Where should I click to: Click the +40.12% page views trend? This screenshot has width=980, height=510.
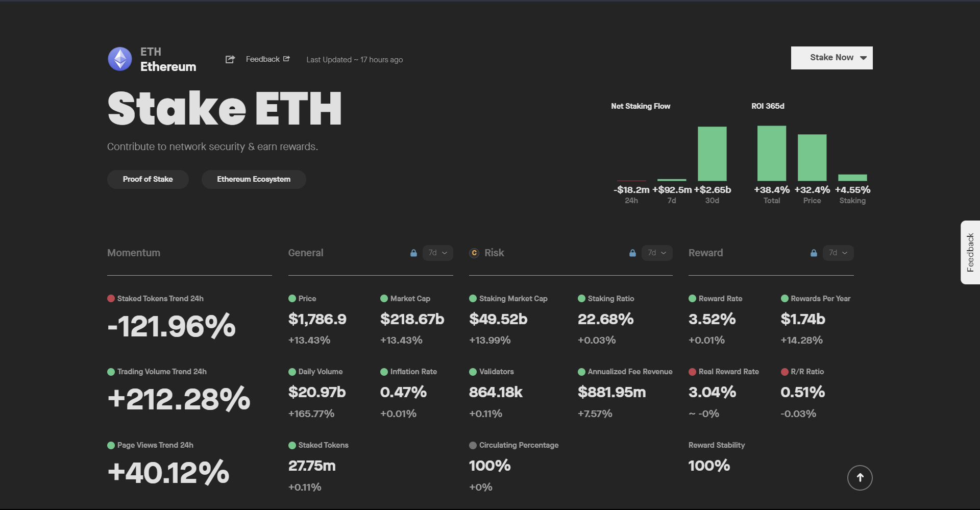coord(168,472)
